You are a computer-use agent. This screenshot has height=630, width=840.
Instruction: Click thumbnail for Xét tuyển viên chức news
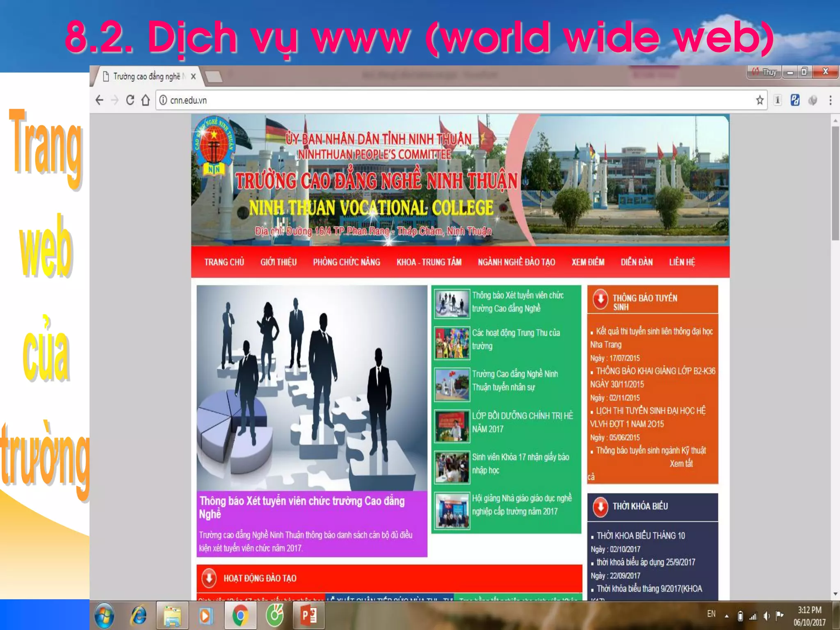452,304
